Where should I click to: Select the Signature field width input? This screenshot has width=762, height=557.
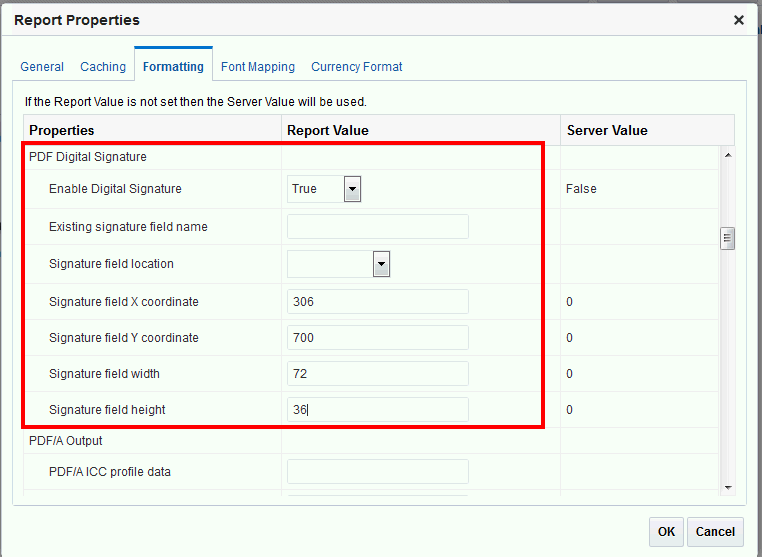coord(378,373)
